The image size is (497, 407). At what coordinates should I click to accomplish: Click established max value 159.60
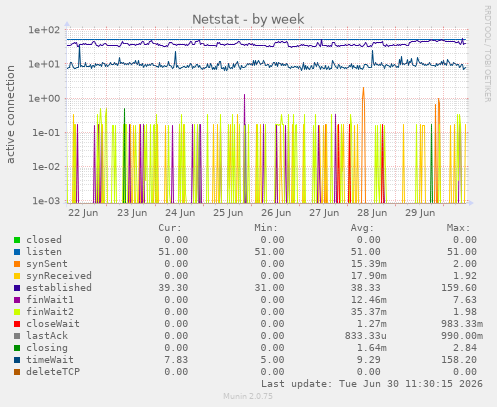click(x=459, y=288)
